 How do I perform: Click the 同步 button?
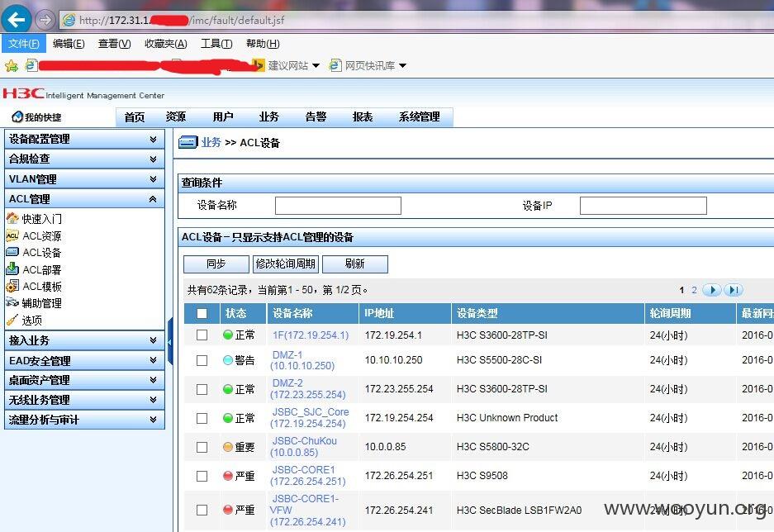216,264
